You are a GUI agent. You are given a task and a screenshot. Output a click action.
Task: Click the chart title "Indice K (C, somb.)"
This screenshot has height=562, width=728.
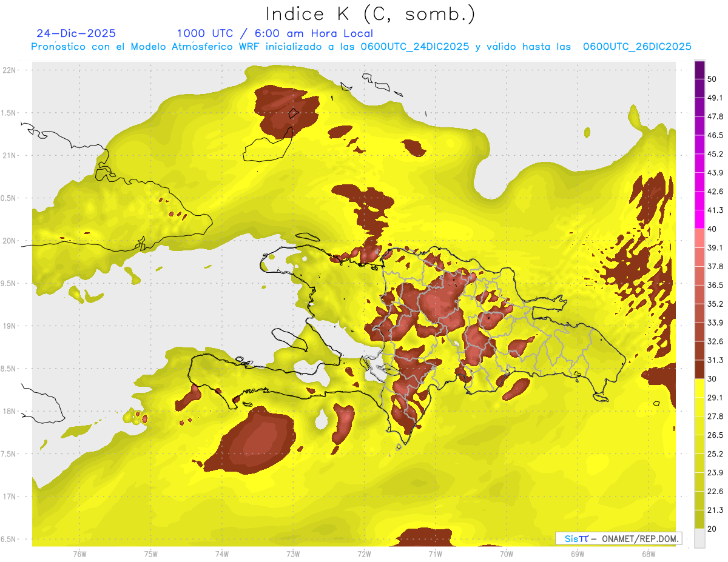371,15
